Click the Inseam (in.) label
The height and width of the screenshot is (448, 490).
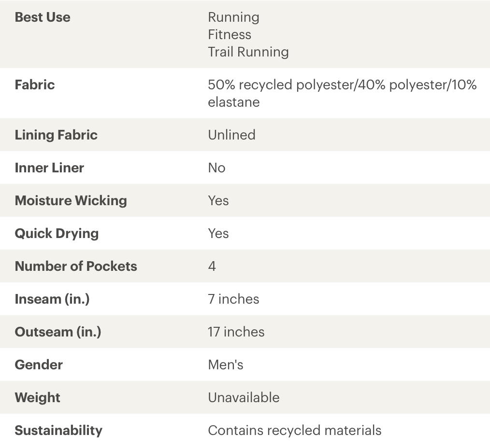pyautogui.click(x=52, y=299)
